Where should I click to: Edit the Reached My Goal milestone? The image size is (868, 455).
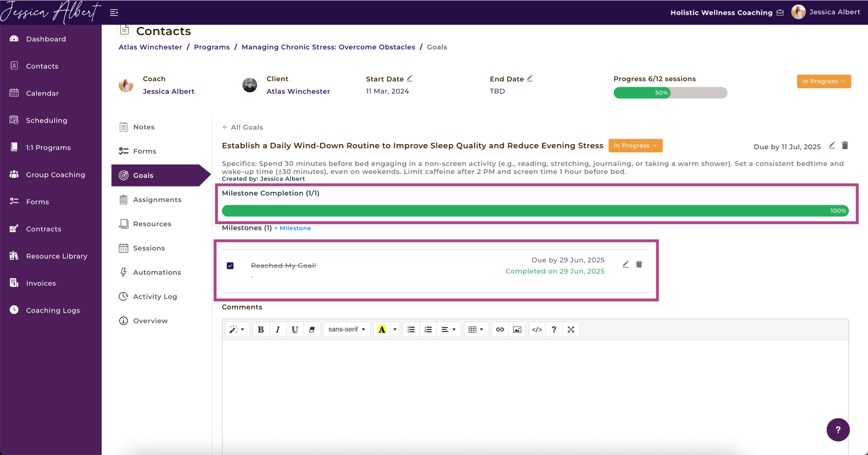coord(626,264)
